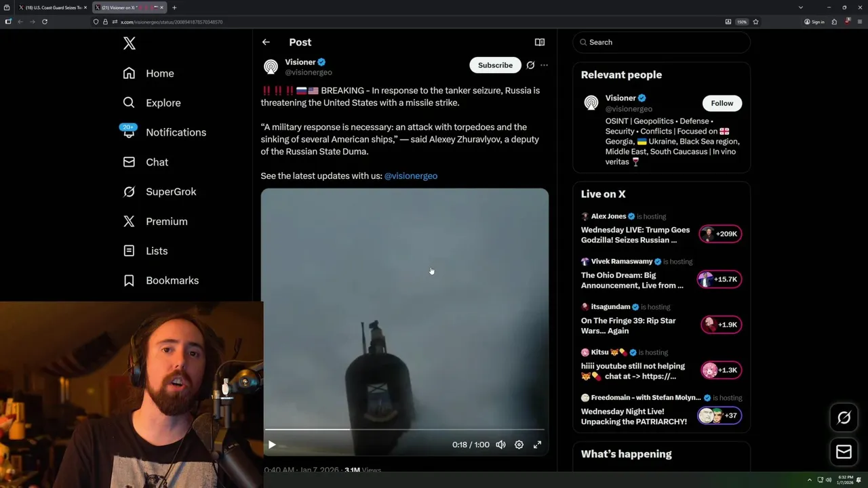Open the video settings gear
The width and height of the screenshot is (868, 488).
[x=519, y=445]
